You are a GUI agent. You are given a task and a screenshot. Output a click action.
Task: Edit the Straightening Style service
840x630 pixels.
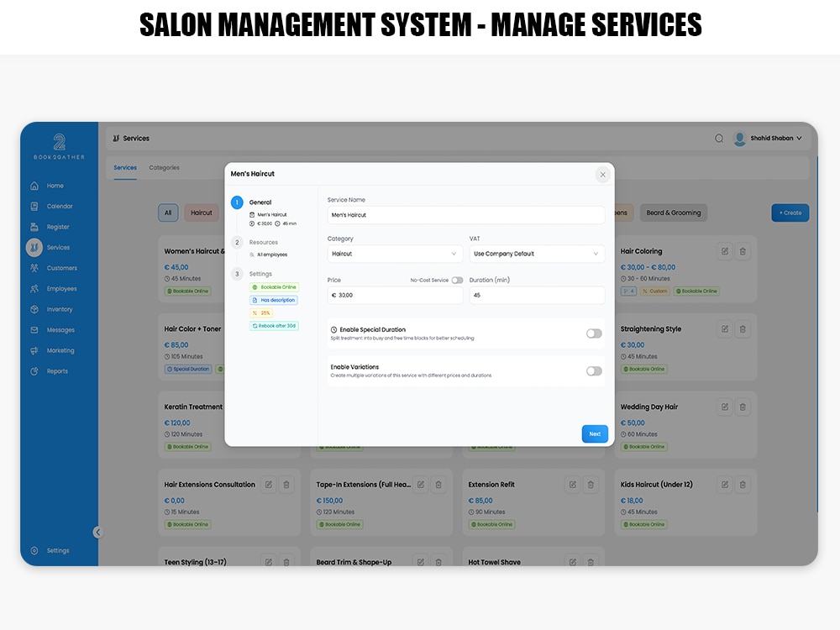(x=725, y=329)
